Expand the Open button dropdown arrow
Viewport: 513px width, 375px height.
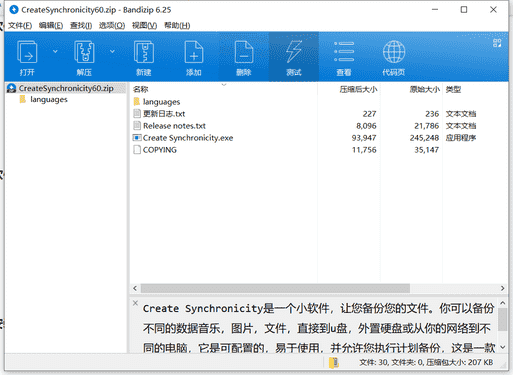[x=55, y=51]
